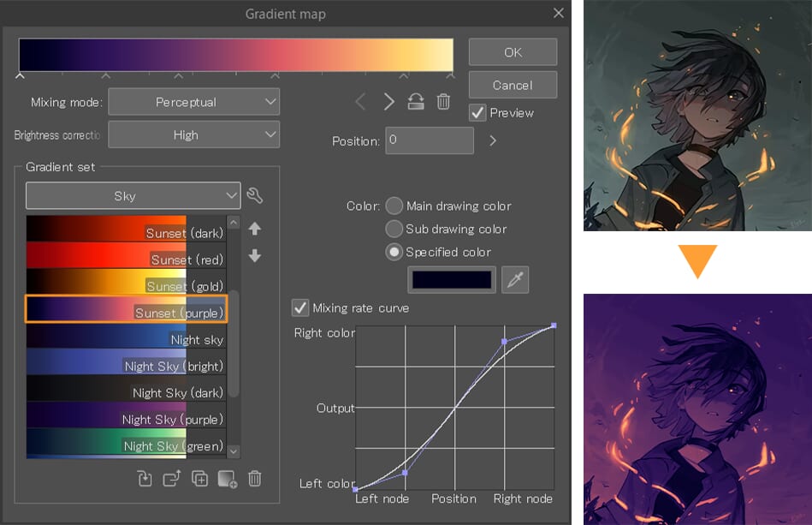Click the eyedropper color picker icon

tap(515, 280)
